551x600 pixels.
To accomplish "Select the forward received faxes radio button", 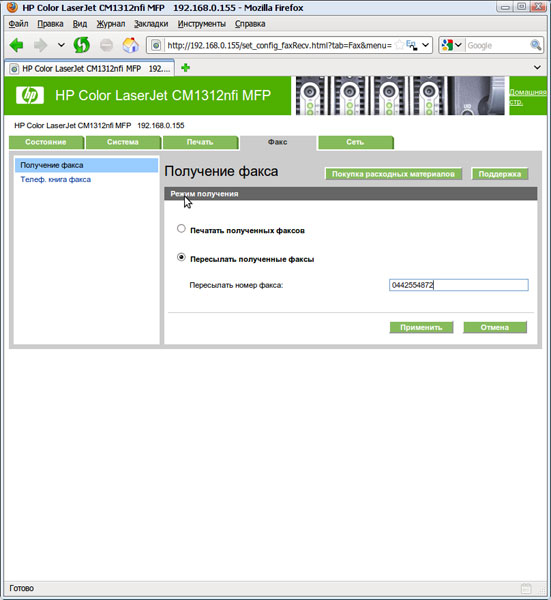I will tap(181, 257).
